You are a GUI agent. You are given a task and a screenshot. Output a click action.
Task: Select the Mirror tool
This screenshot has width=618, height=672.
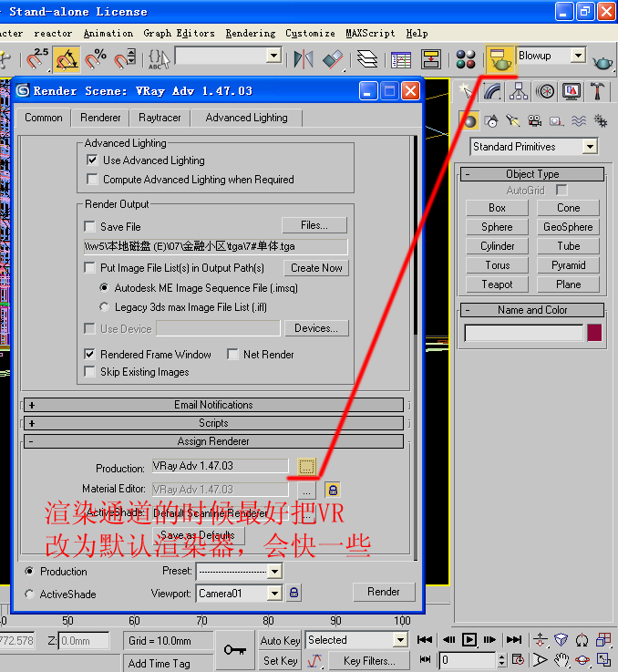click(x=304, y=59)
